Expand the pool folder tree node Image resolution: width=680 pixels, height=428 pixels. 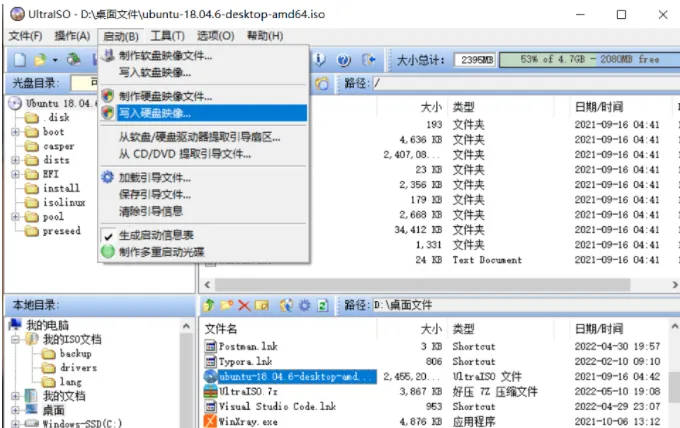pyautogui.click(x=16, y=216)
